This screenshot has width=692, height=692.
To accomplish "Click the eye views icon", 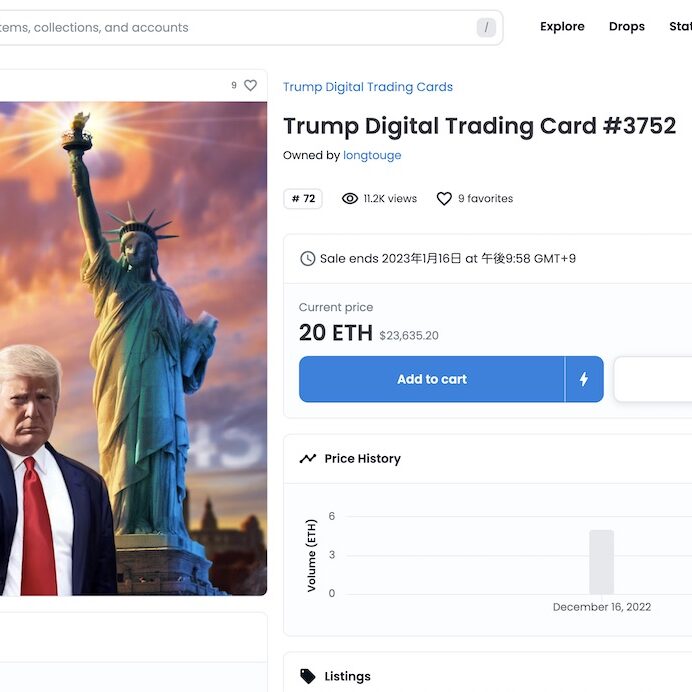I will [x=350, y=199].
